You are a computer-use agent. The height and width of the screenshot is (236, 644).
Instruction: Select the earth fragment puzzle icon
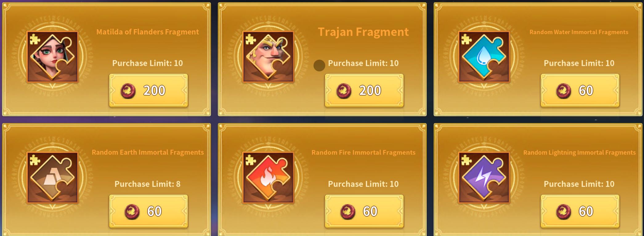[x=52, y=178]
